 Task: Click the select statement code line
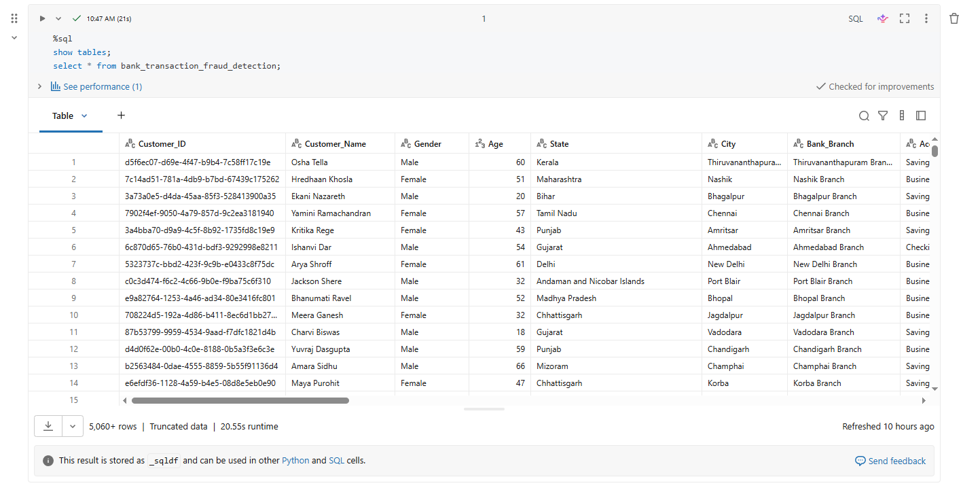point(167,66)
